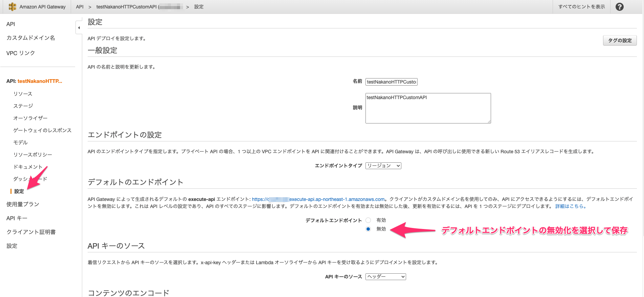
Task: Click the Amazon API Gateway logo icon
Action: [13, 7]
